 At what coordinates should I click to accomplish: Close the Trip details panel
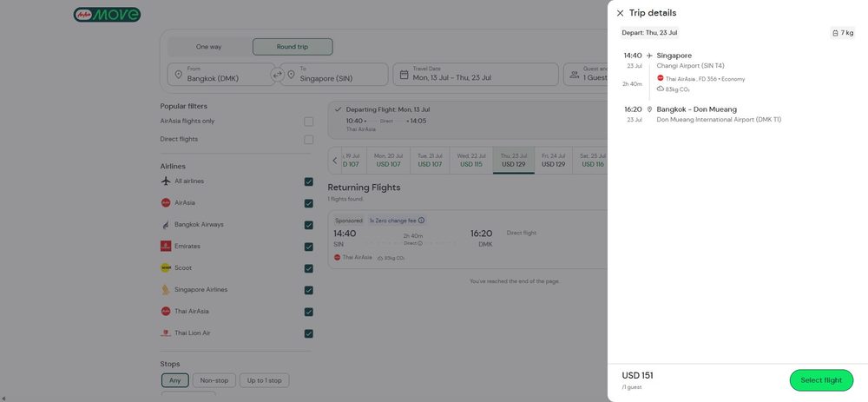coord(620,13)
